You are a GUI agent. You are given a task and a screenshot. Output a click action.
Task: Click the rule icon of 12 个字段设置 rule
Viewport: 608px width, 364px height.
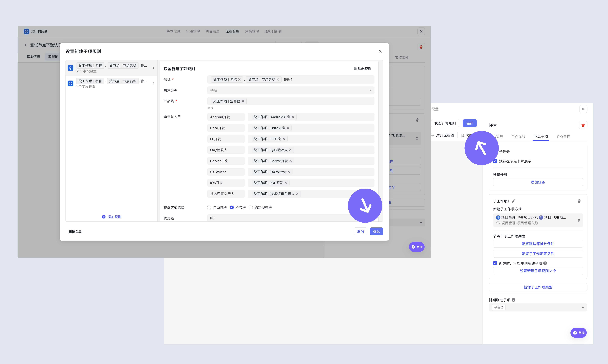coord(70,68)
